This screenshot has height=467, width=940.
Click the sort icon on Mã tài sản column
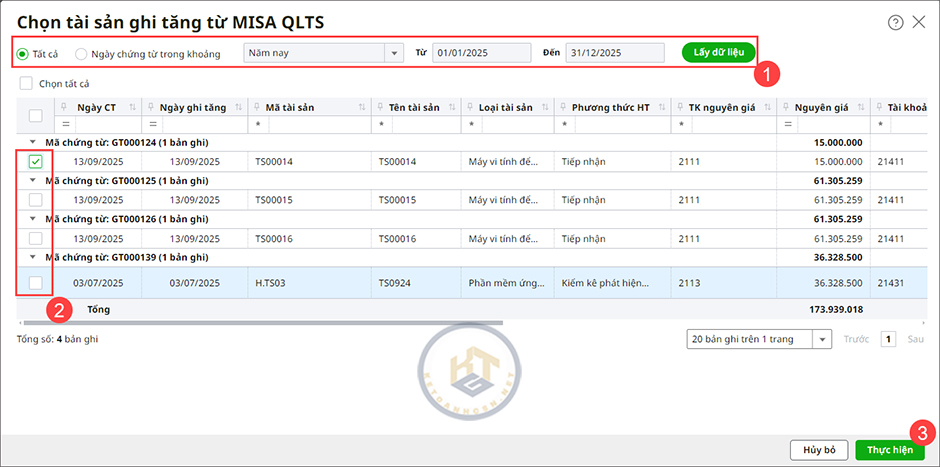coord(361,107)
